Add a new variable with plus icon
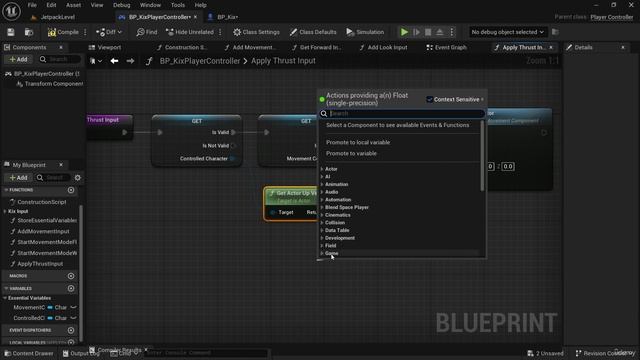The image size is (640, 360). click(71, 288)
